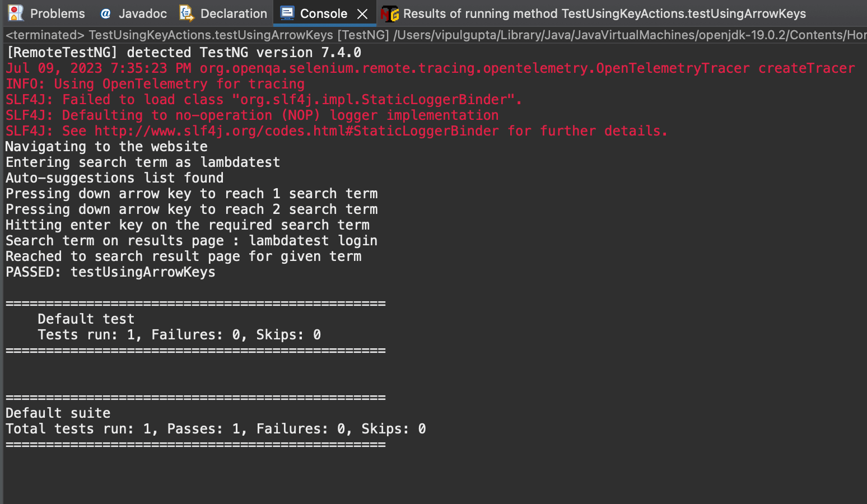Screen dimensions: 867x504
Task: Select the red NG icon on the results tab
Action: point(389,13)
